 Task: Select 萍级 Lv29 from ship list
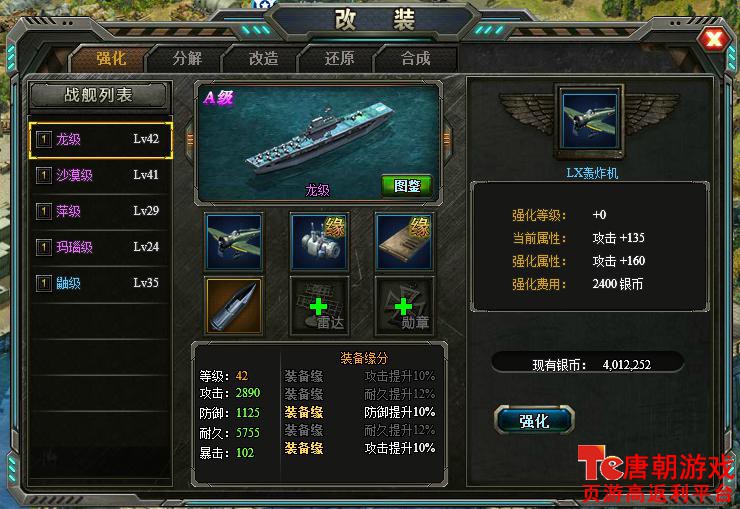tap(100, 211)
